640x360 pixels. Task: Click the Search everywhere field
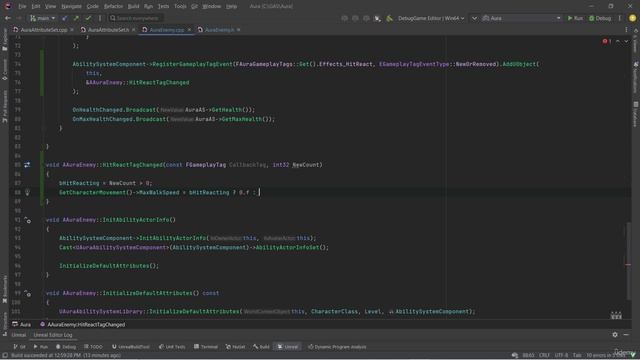[136, 18]
